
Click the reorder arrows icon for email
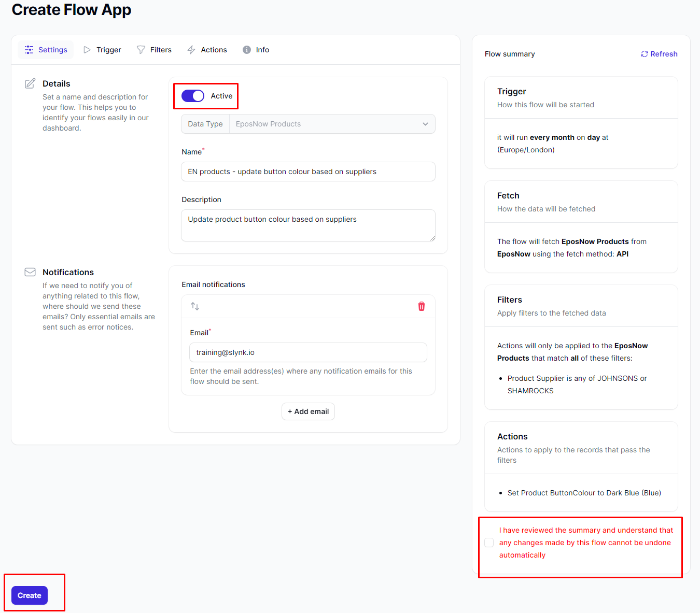coord(195,306)
